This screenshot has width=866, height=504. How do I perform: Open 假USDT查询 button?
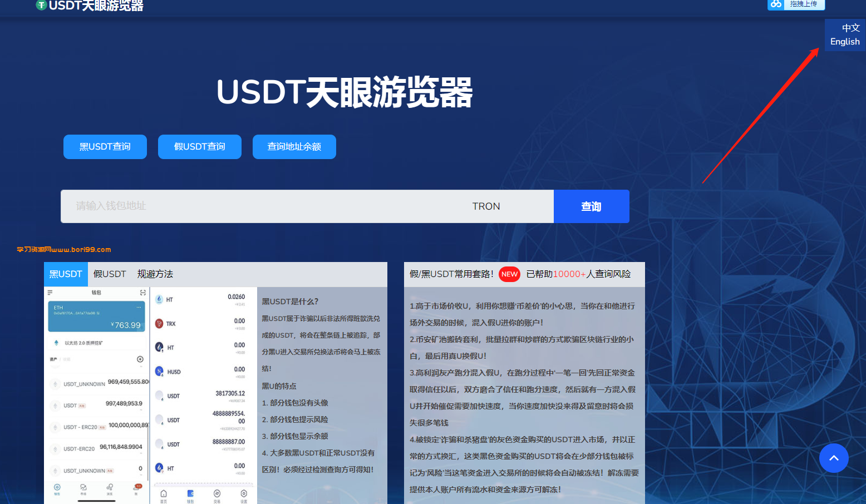tap(200, 147)
